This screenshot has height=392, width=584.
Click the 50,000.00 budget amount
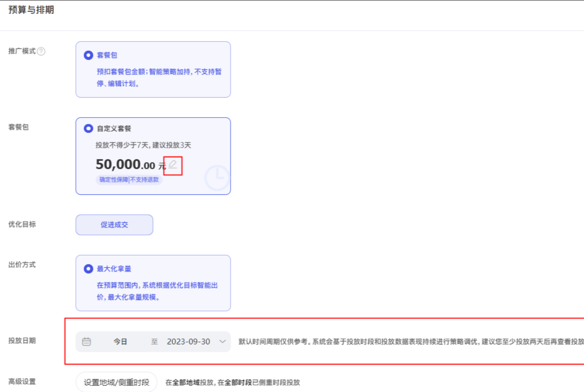[x=125, y=165]
